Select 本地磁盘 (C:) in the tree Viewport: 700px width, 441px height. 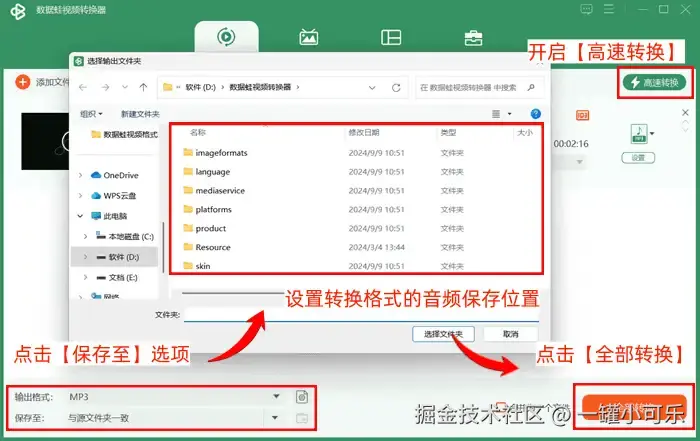point(125,237)
